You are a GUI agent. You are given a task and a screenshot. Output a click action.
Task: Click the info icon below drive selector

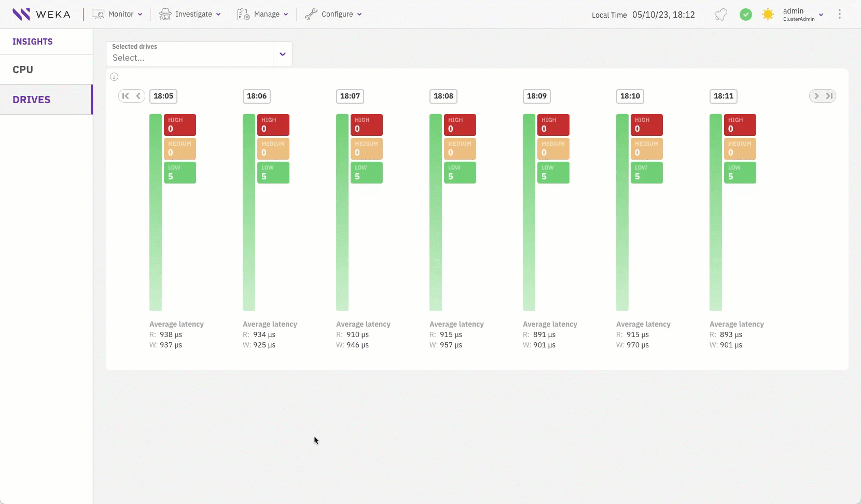pyautogui.click(x=114, y=77)
